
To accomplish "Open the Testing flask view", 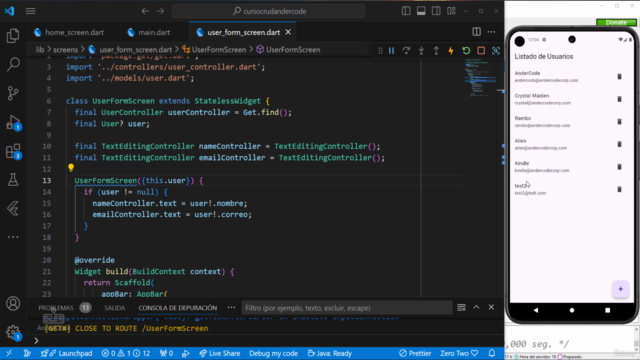I will coord(13,180).
